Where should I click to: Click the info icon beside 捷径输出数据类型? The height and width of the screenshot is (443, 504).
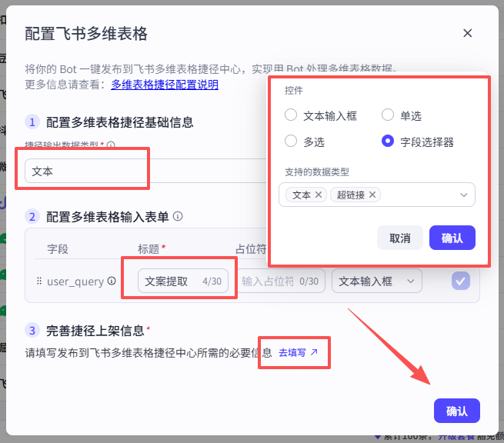tap(111, 145)
